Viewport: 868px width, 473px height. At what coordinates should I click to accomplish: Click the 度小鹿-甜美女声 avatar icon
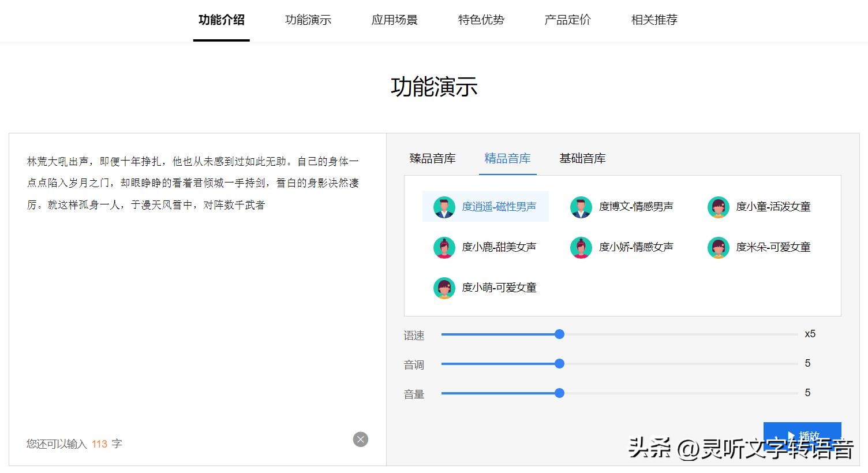(443, 247)
